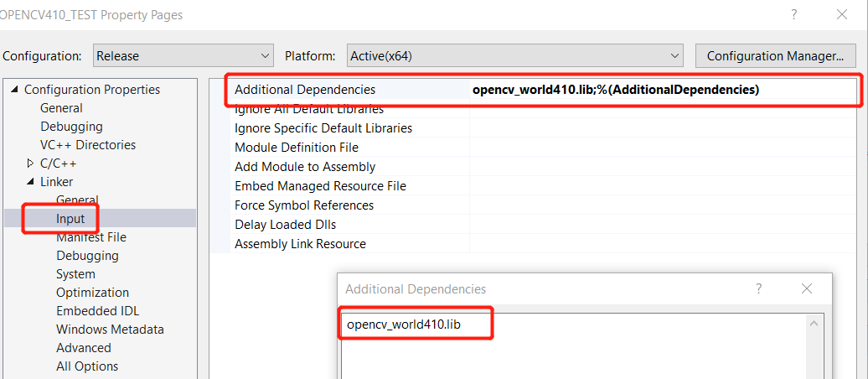868x379 pixels.
Task: Click the Configuration Manager button
Action: pyautogui.click(x=775, y=56)
